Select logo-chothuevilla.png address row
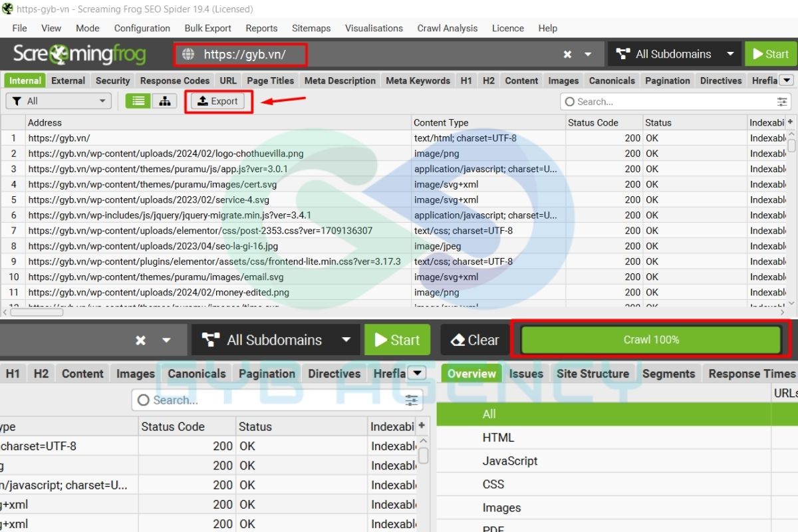 click(218, 154)
